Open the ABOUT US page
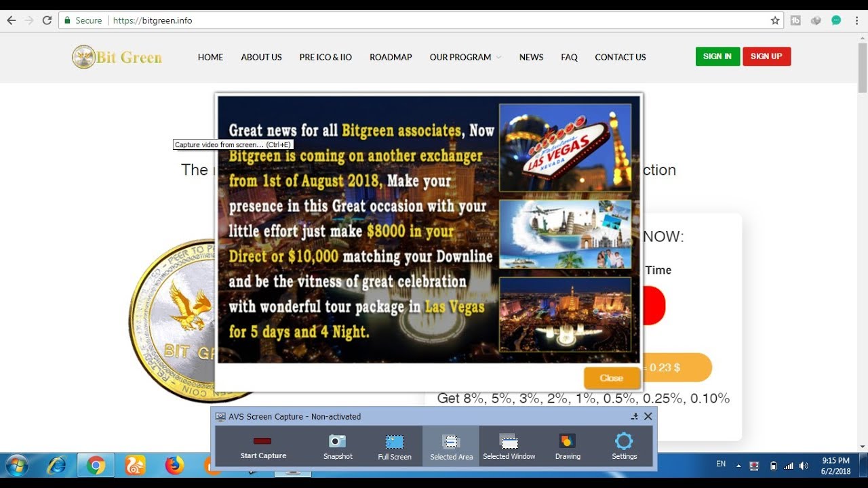The width and height of the screenshot is (868, 488). click(261, 57)
